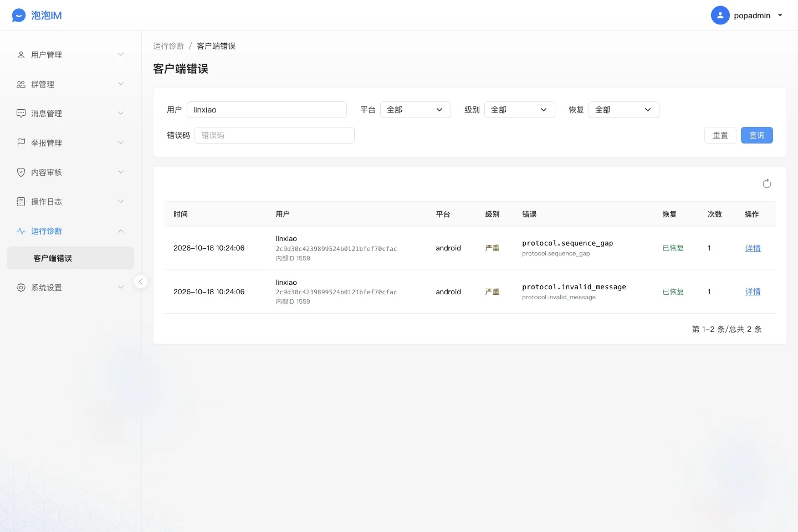Click the 运行诊断 pulse icon
The height and width of the screenshot is (532, 798).
tap(21, 231)
